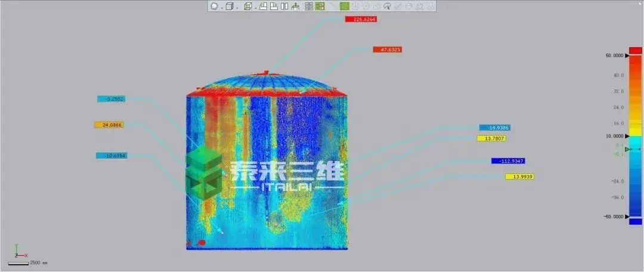644x272 pixels.
Task: Click the red swatch atop color legend
Action: click(x=636, y=50)
